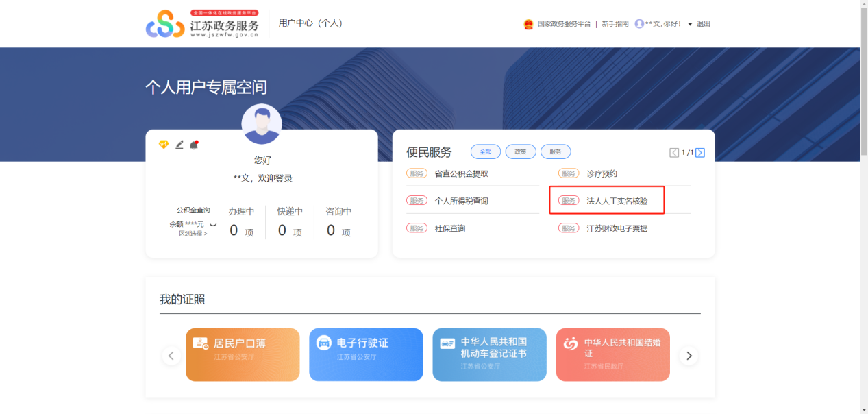Screen dimensions: 868x414
Task: Click the V4 member level badge
Action: 164,145
